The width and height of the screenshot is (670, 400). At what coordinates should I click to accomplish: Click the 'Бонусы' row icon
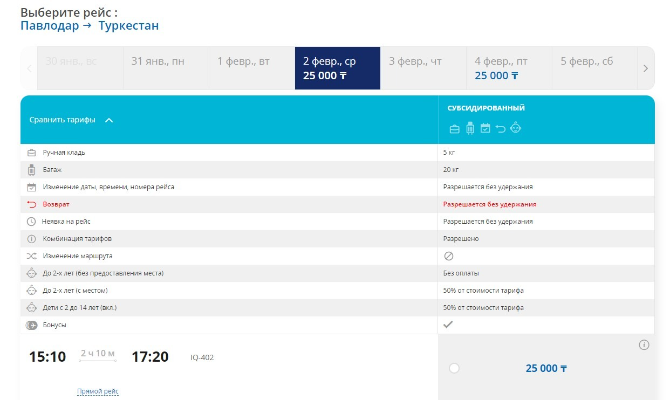(x=32, y=325)
